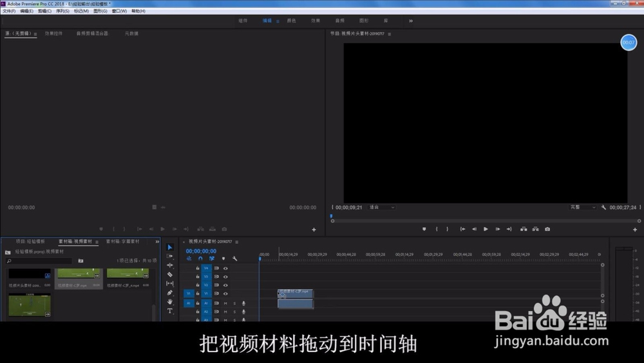Viewport: 644px width, 363px height.
Task: Enable voice-over record on A1
Action: point(243,304)
